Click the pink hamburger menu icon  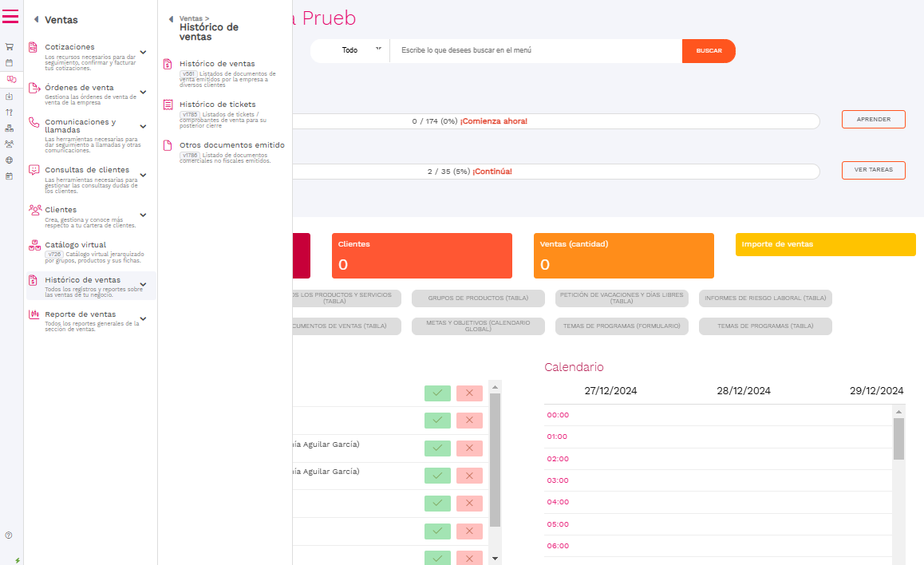pyautogui.click(x=10, y=16)
